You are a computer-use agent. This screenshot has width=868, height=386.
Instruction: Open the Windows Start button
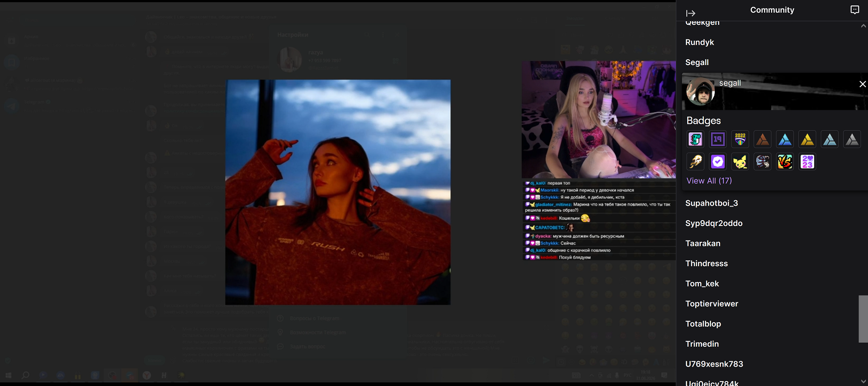[8, 375]
